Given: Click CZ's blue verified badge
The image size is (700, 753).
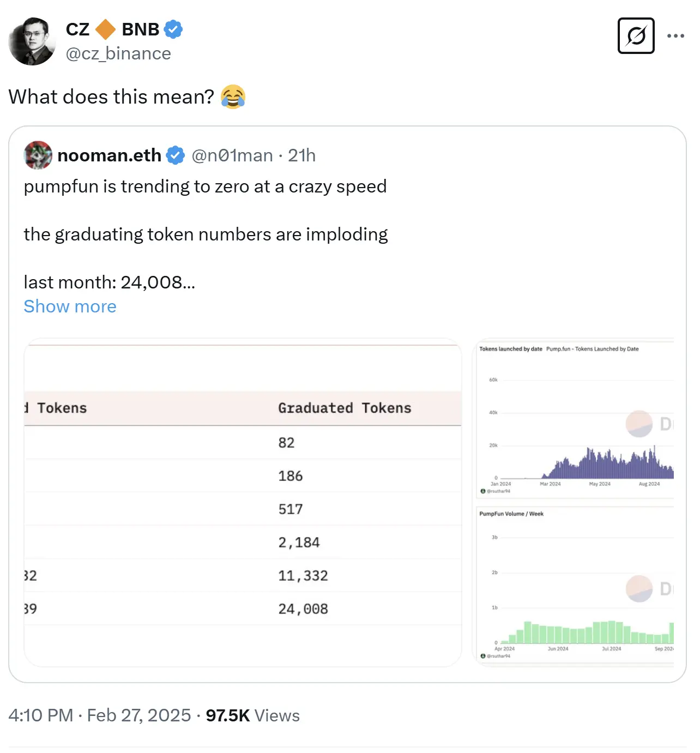Looking at the screenshot, I should click(173, 29).
